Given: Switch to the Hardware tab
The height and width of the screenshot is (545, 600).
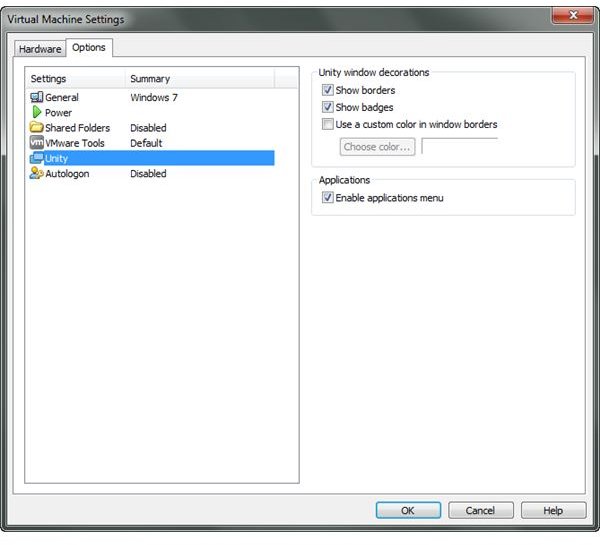Looking at the screenshot, I should coord(40,49).
